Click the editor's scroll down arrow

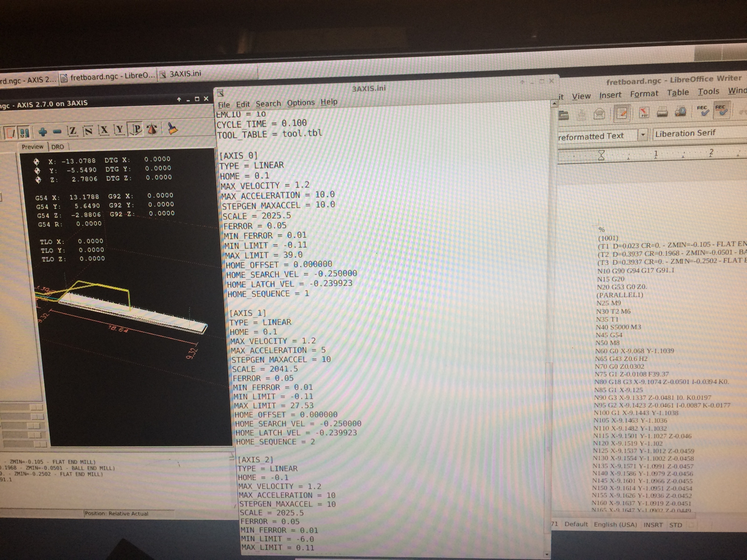[547, 554]
